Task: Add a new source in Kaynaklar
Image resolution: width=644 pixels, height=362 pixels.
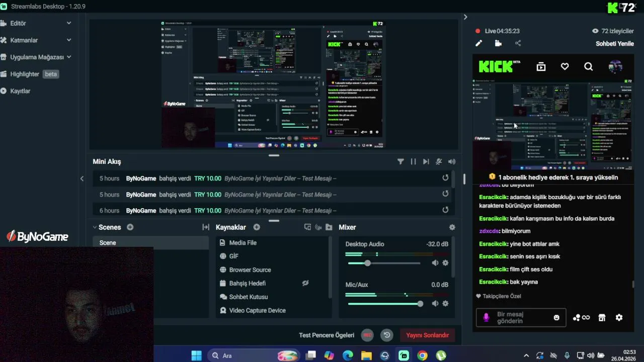Action: [257, 227]
